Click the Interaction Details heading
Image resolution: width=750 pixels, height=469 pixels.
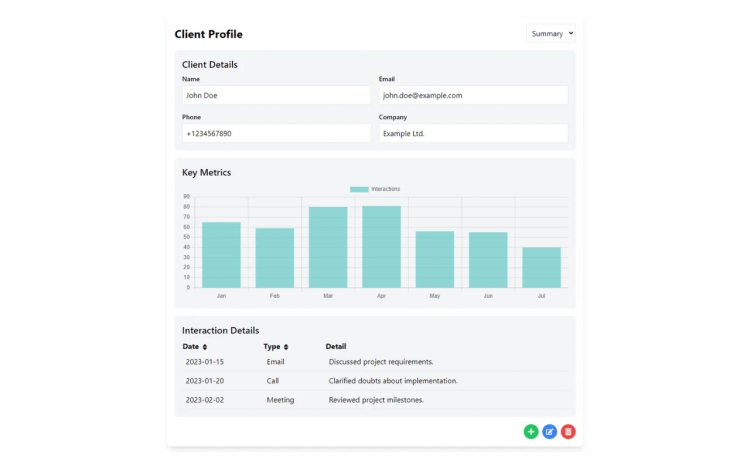(221, 330)
